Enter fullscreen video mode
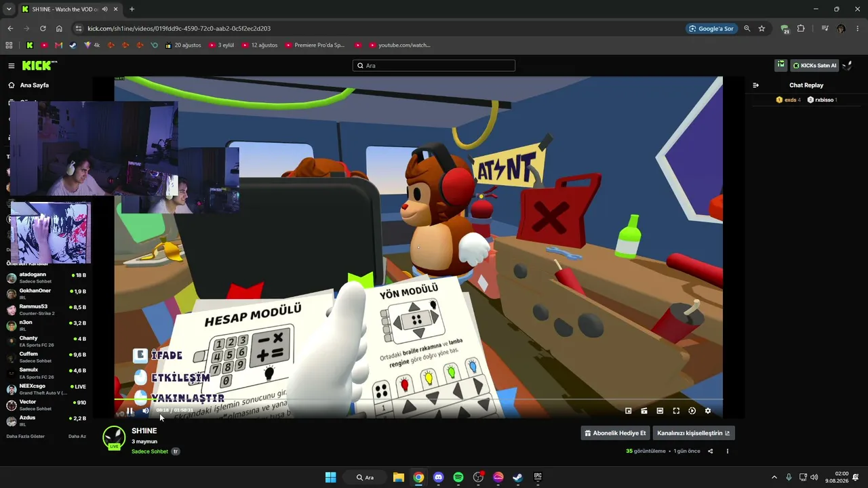The image size is (868, 488). (676, 411)
